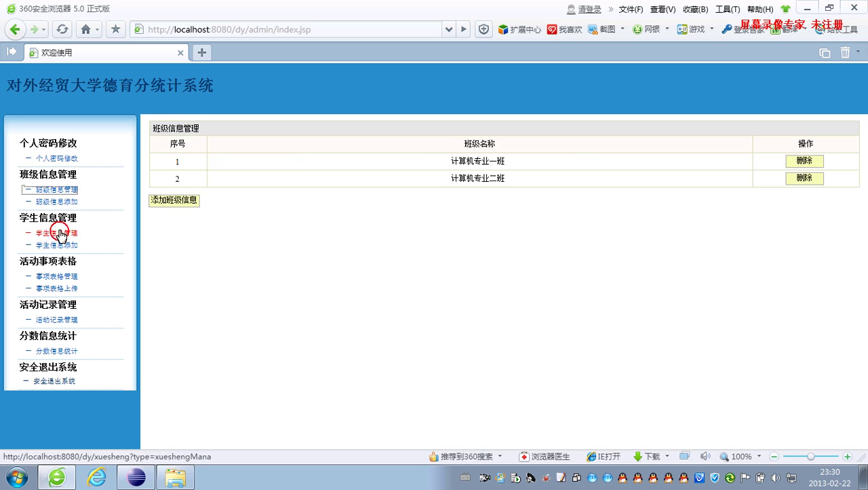868x490 pixels.
Task: Reload the page with the refresh icon
Action: [x=62, y=29]
